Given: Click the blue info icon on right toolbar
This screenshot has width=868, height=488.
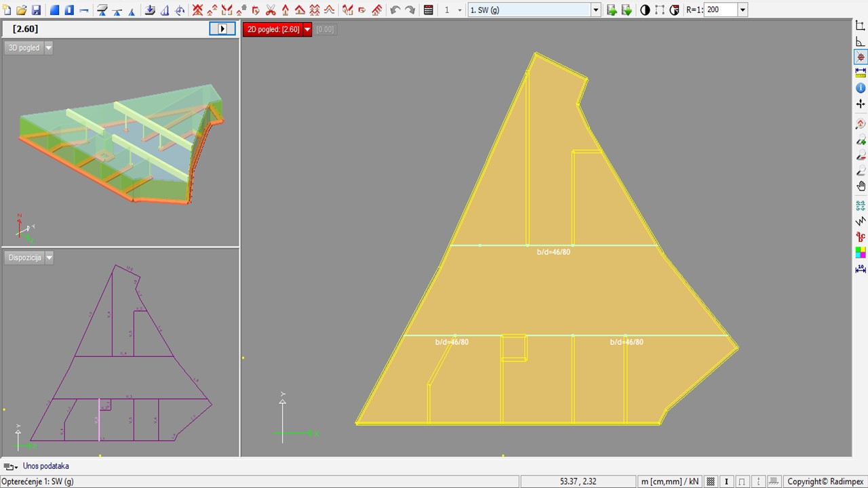Looking at the screenshot, I should click(x=861, y=88).
